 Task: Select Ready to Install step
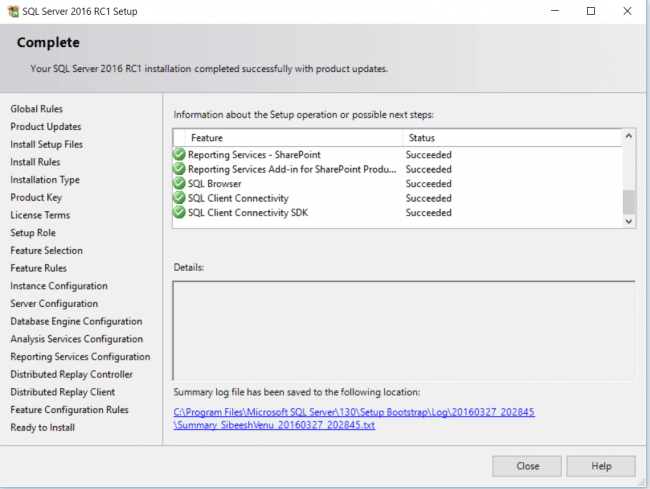[43, 427]
